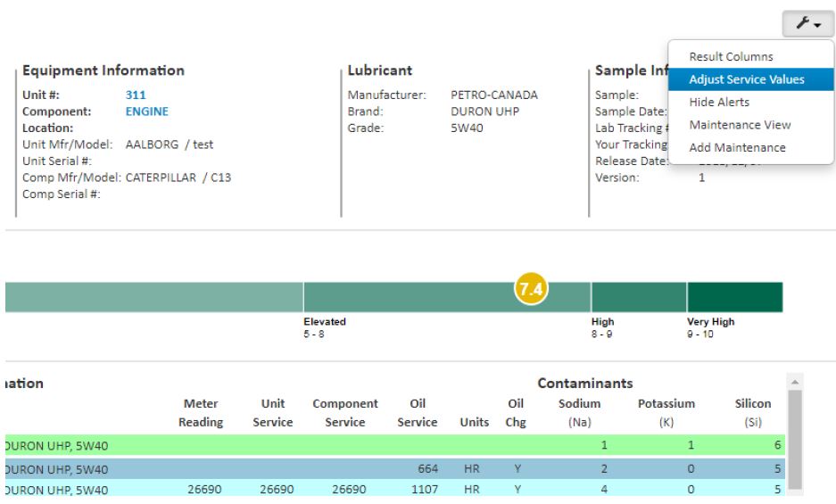This screenshot has width=836, height=504.
Task: Click the Oil Service column header
Action: pos(416,411)
